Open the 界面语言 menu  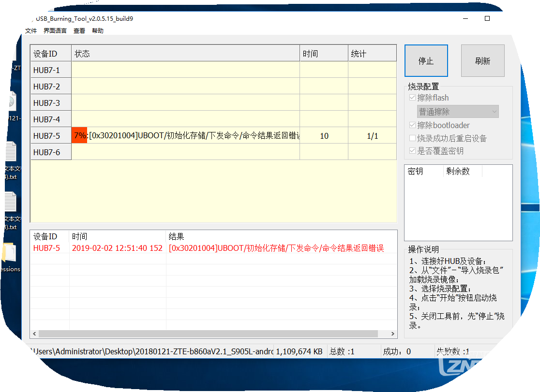[55, 30]
